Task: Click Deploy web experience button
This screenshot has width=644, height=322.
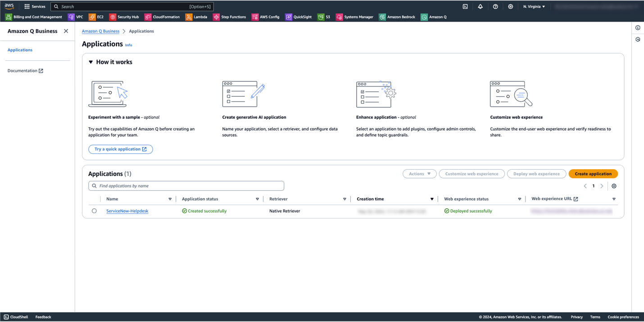Action: [536, 174]
